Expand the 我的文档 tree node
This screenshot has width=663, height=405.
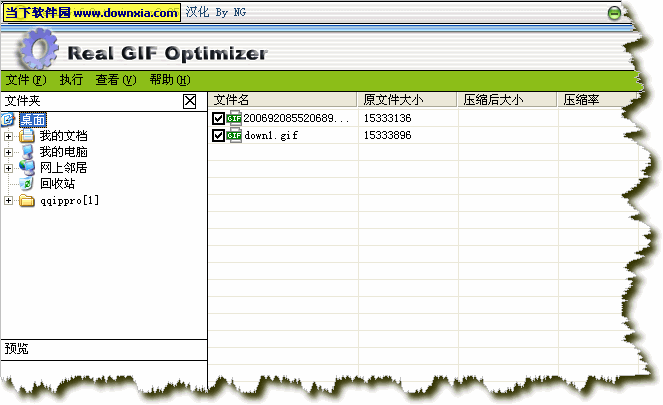pyautogui.click(x=8, y=136)
